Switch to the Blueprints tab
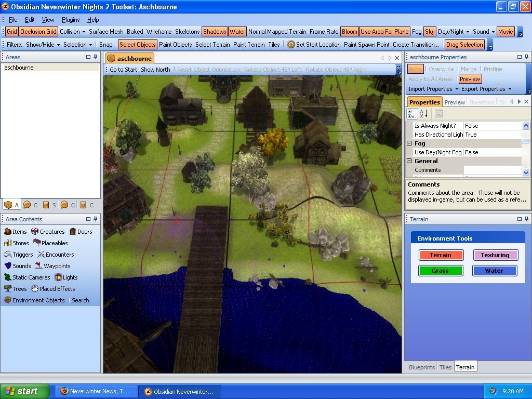Screen dimensions: 532x399 [x=421, y=367]
